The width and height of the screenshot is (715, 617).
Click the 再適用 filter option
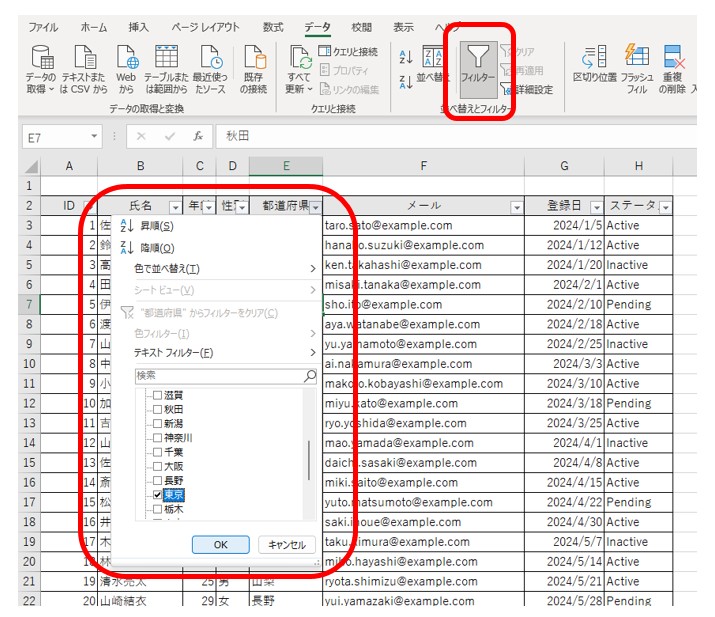[x=522, y=70]
